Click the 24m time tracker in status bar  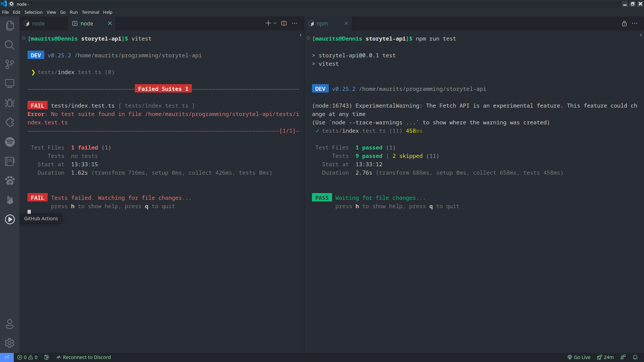[605, 357]
